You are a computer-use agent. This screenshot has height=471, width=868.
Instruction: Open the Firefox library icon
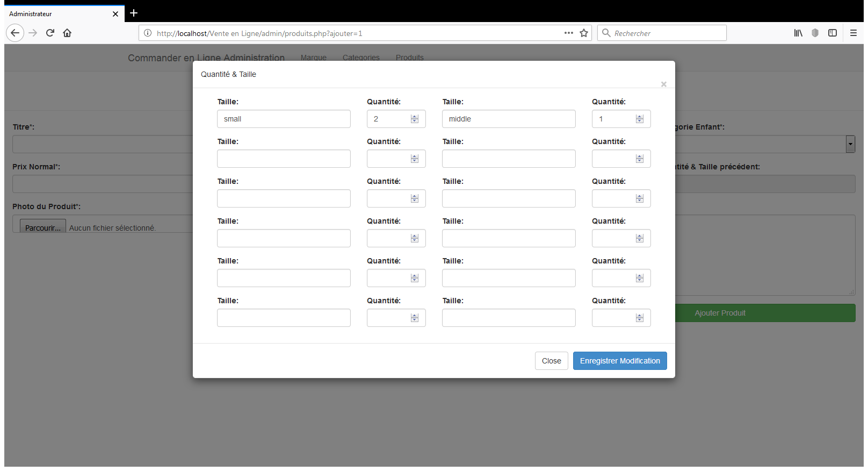tap(798, 33)
